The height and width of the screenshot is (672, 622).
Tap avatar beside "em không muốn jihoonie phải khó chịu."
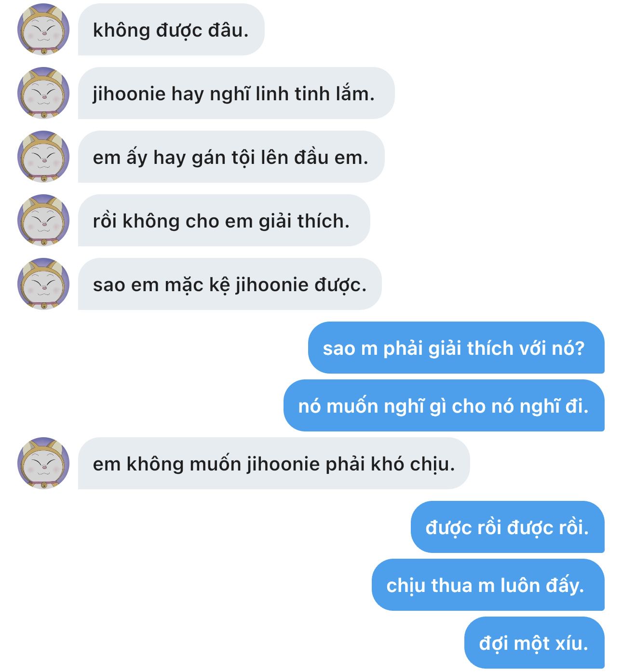point(43,463)
